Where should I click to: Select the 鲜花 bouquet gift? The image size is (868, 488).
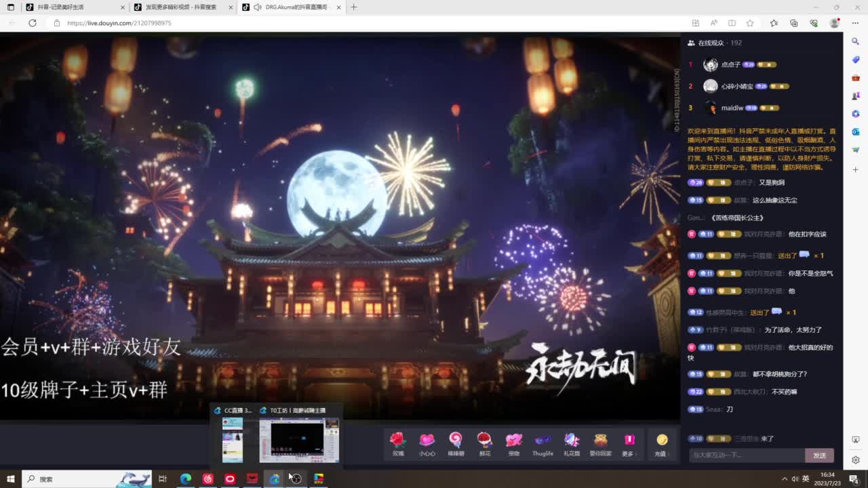pos(485,444)
